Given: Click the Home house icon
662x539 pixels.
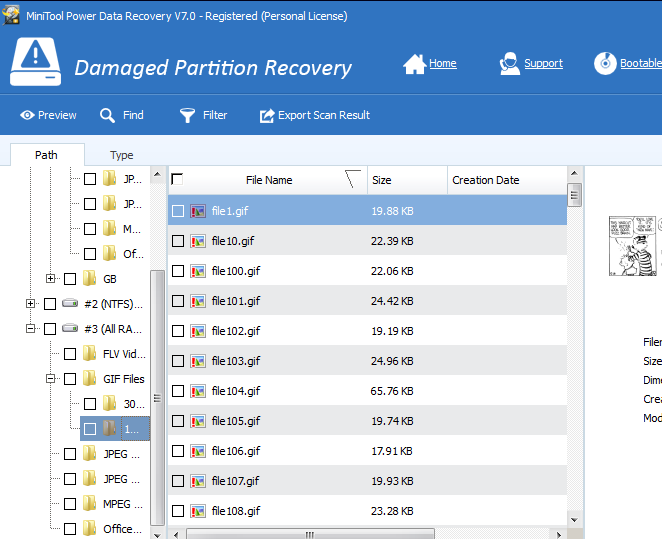Looking at the screenshot, I should pos(414,64).
